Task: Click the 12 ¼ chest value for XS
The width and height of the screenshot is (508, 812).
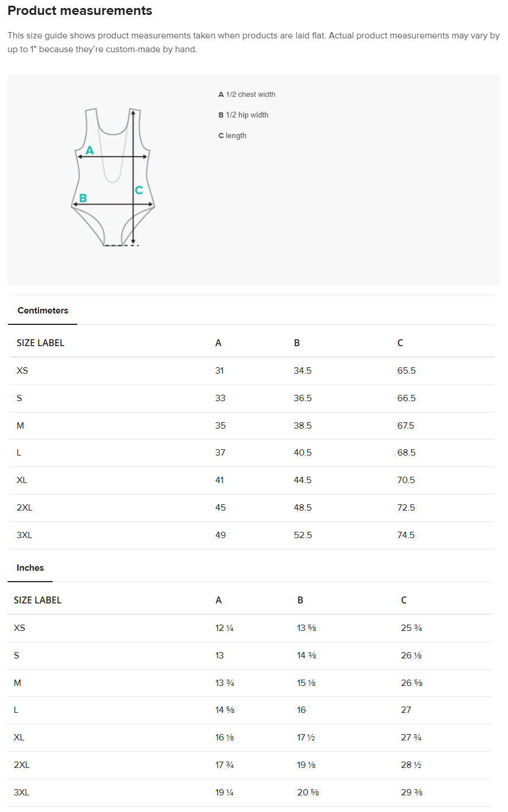Action: (x=224, y=628)
